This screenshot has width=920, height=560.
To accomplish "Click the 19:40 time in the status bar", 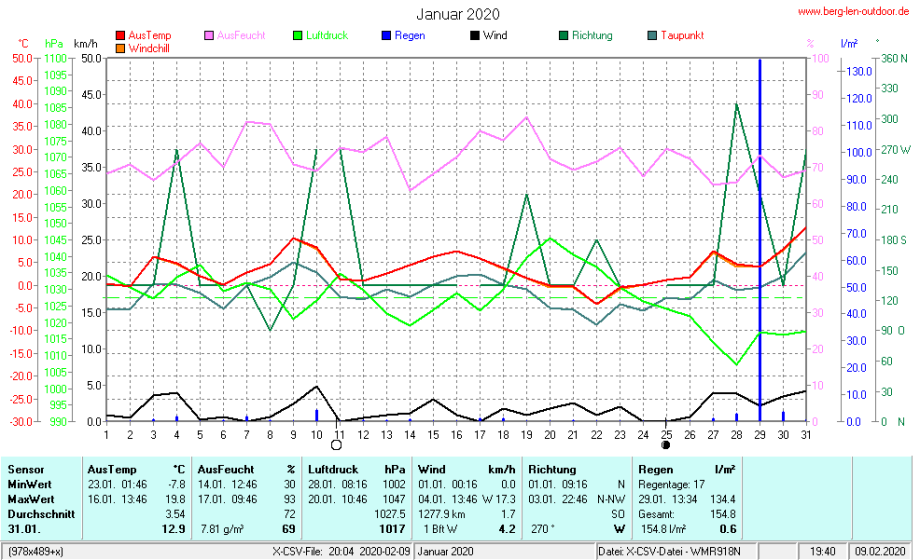I will tap(823, 551).
